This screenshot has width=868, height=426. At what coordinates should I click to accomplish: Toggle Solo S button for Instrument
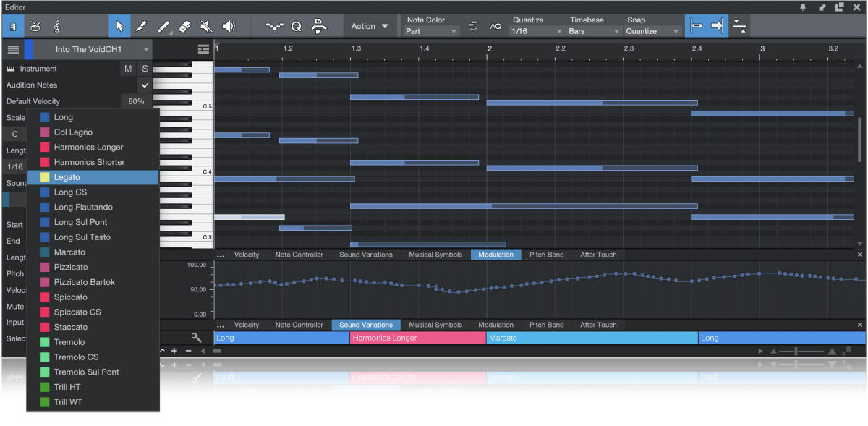pos(145,69)
